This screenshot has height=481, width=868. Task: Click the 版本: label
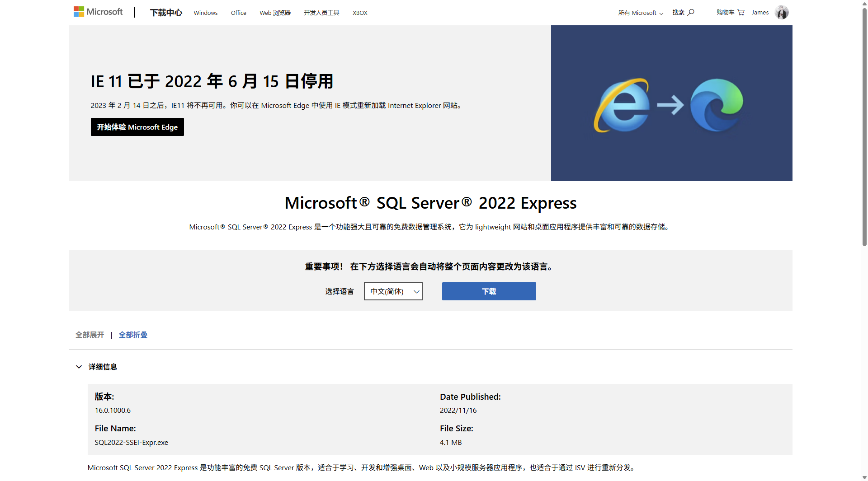coord(104,397)
